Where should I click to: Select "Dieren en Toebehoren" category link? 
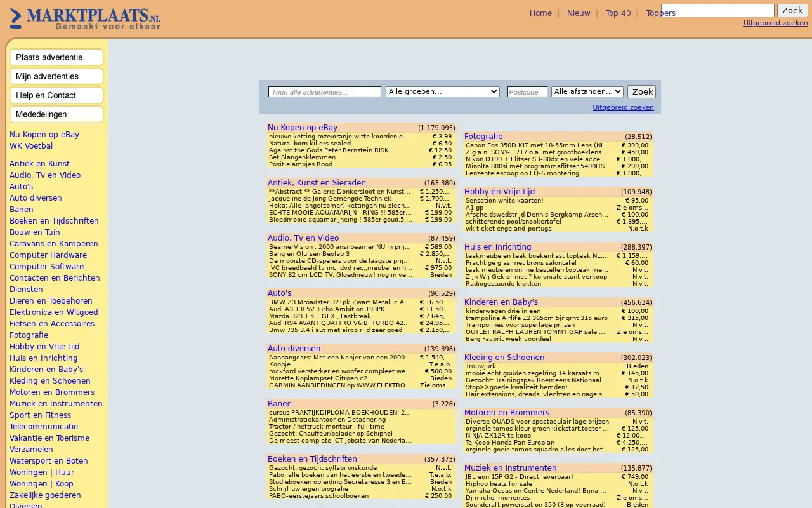pos(51,301)
